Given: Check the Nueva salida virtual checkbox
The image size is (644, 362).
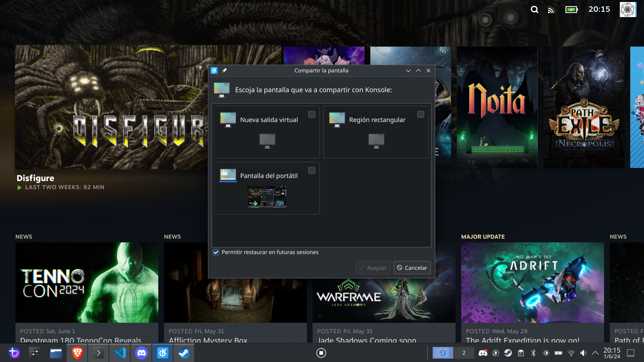Looking at the screenshot, I should pyautogui.click(x=312, y=114).
